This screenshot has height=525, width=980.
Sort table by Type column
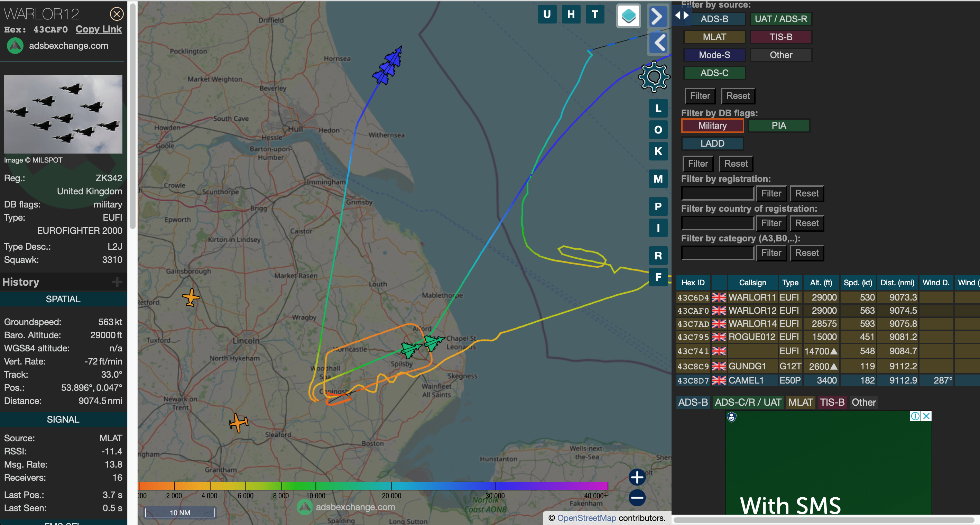790,283
